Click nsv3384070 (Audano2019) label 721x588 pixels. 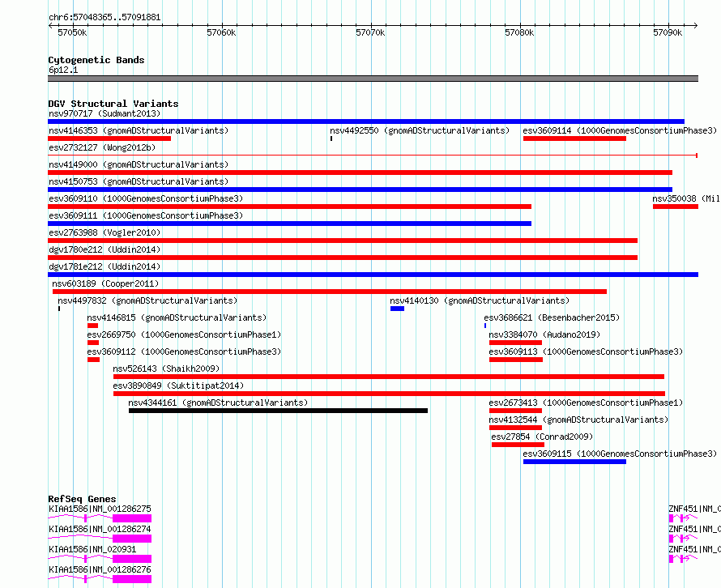[x=544, y=334]
